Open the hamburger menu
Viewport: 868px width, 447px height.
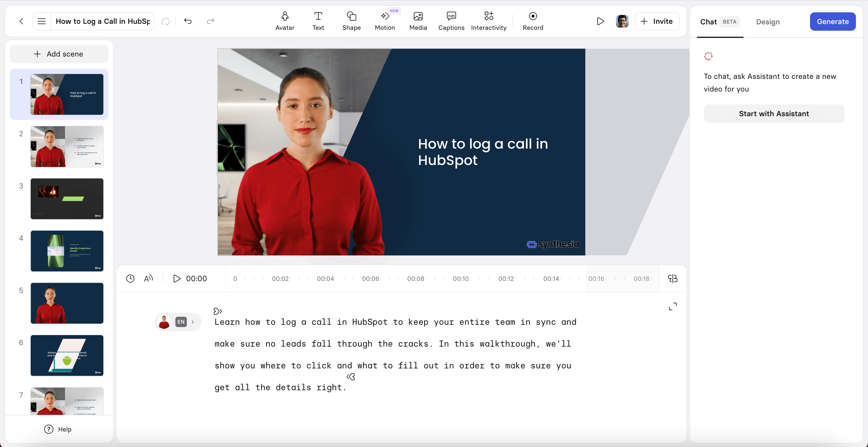[41, 21]
